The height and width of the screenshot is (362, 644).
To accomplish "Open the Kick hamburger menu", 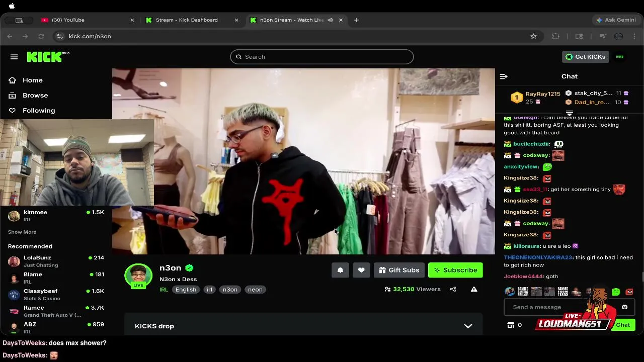I will click(14, 57).
